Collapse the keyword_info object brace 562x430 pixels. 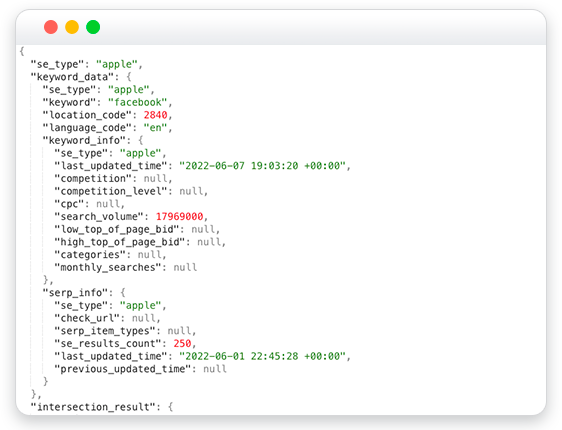coord(140,140)
